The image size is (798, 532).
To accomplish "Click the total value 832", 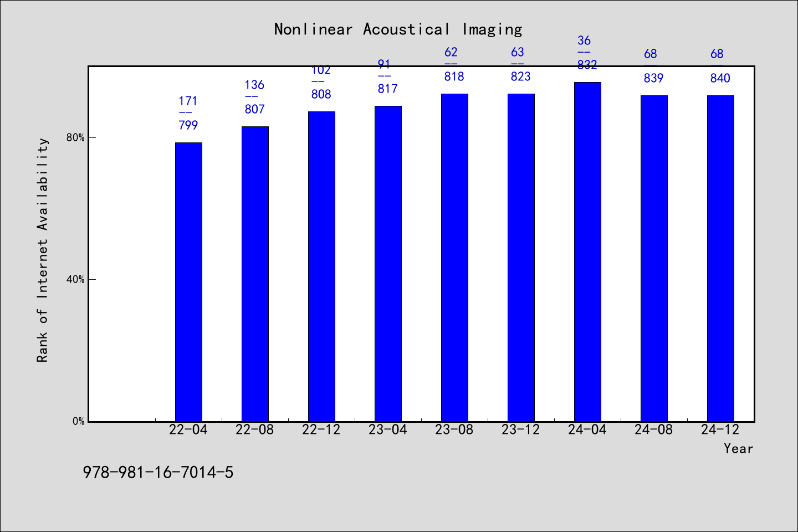I will tap(587, 65).
